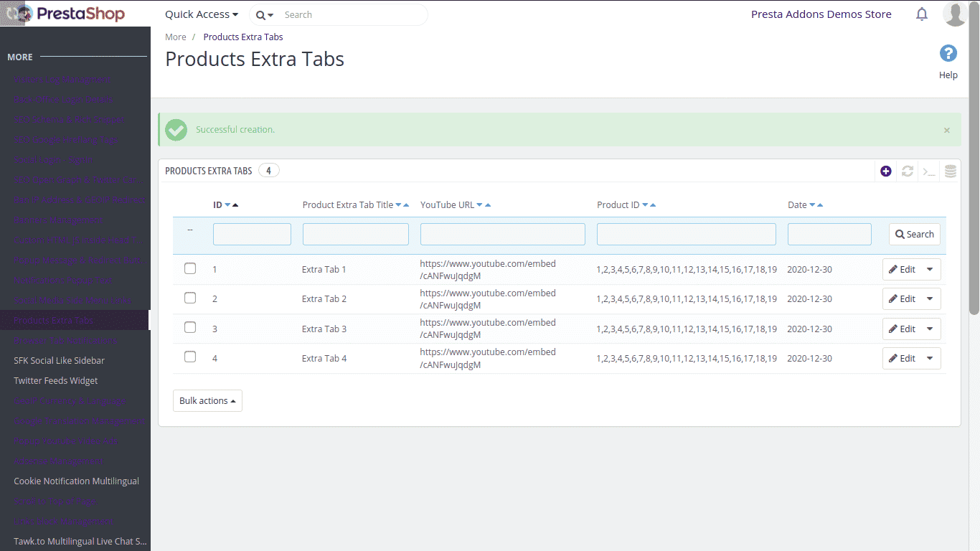Edit the Extra Tab 3 row
The image size is (980, 551).
tap(903, 329)
